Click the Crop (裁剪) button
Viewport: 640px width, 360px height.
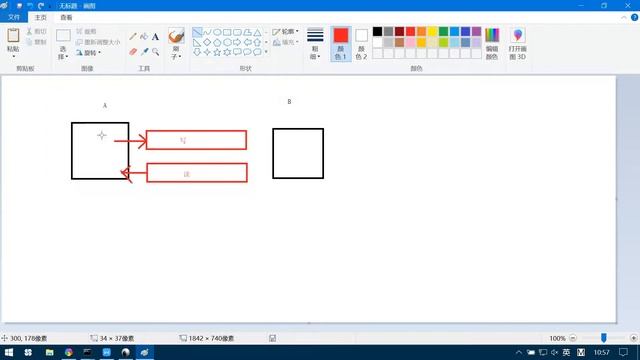click(86, 31)
